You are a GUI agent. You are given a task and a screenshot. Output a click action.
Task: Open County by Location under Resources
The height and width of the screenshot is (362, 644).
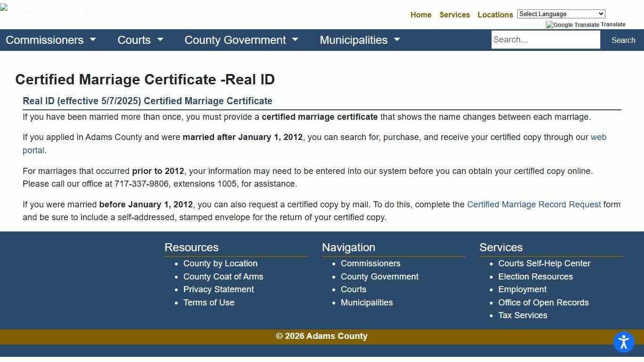point(220,263)
